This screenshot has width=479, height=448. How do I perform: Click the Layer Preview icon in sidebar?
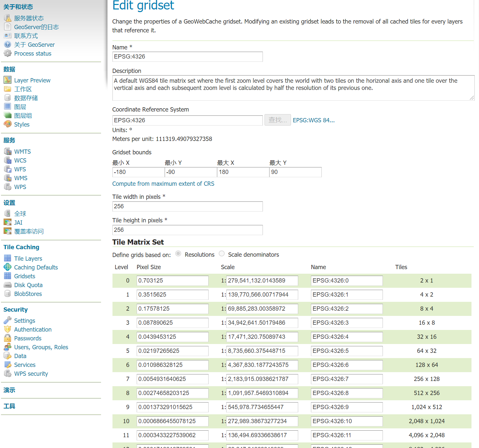(8, 80)
